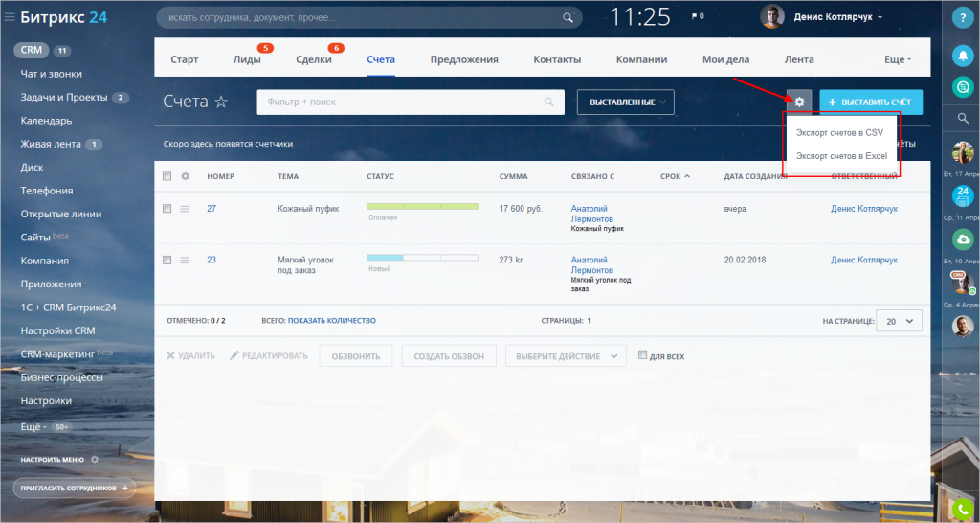Click the flag counter icon near clock
The height and width of the screenshot is (523, 980).
tap(698, 16)
